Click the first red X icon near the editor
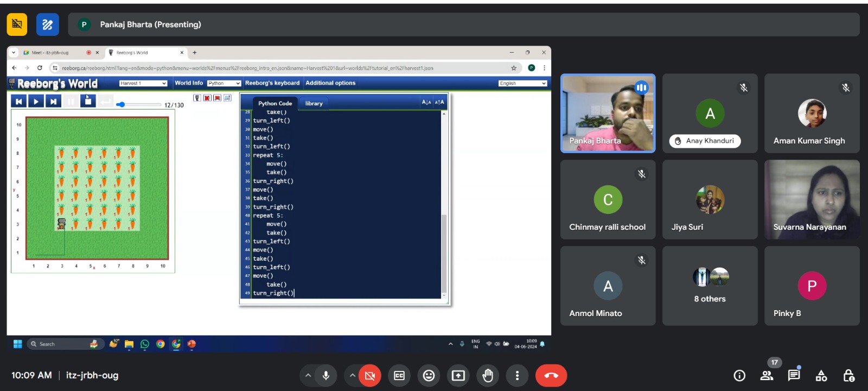 (x=207, y=98)
